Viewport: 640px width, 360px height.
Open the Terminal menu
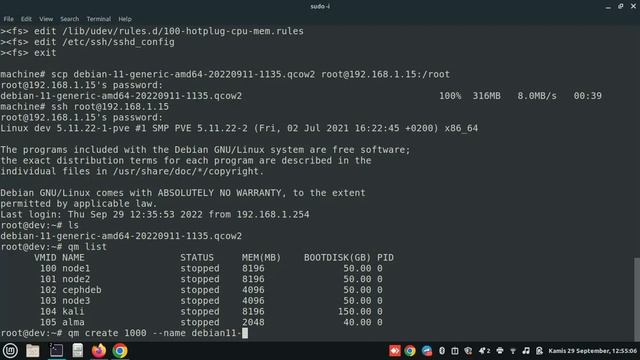(x=98, y=19)
